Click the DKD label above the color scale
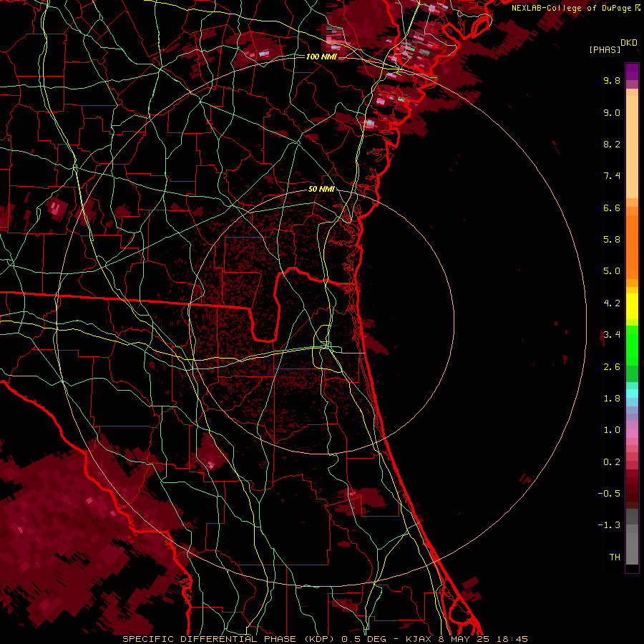The height and width of the screenshot is (644, 644). 629,43
